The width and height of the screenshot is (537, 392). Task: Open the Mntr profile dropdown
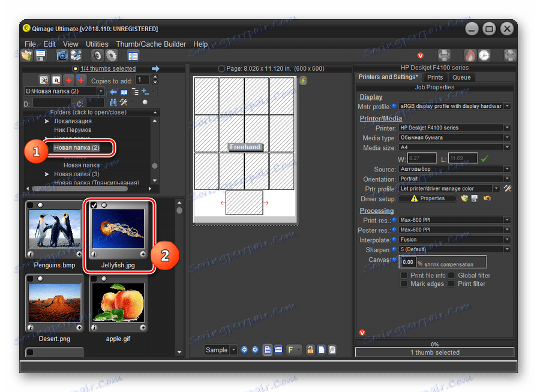[x=508, y=106]
